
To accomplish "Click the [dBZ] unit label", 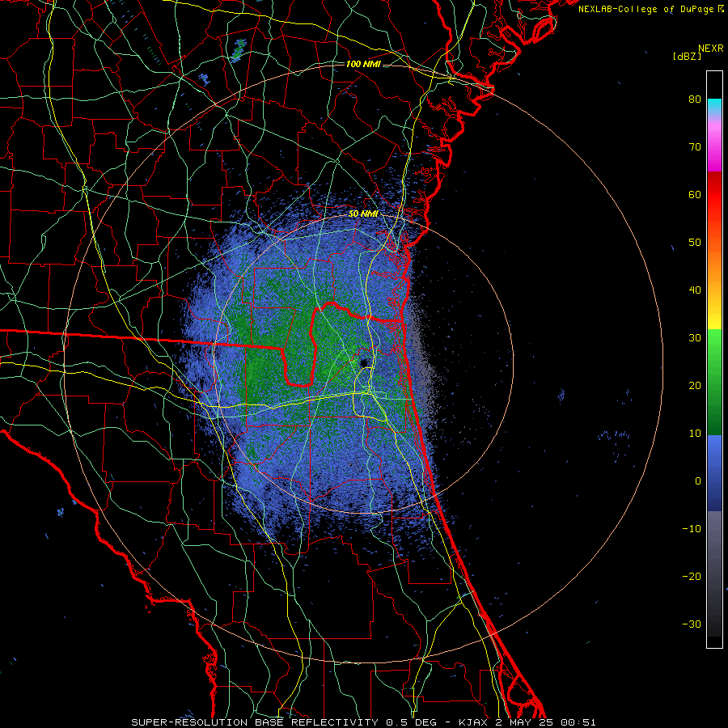I will tap(687, 56).
